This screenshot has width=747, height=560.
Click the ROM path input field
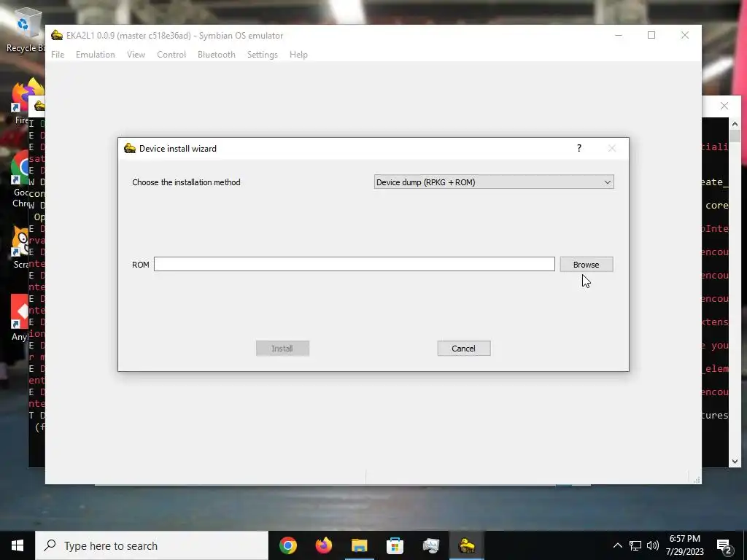(x=354, y=264)
